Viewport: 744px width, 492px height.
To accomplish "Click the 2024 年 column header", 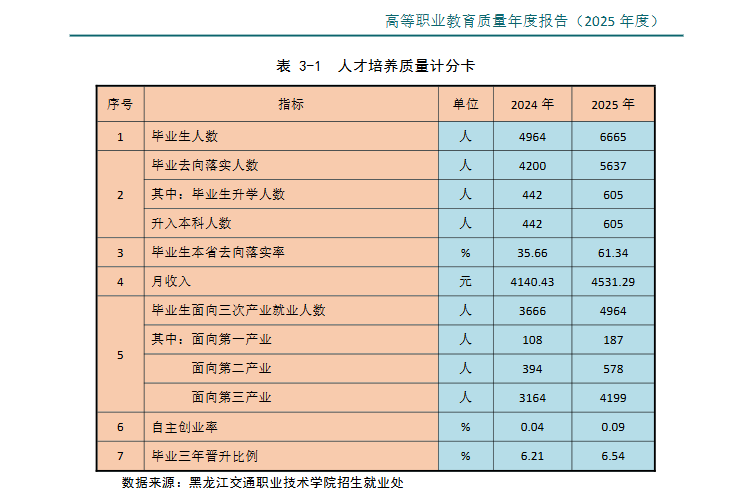I will [532, 104].
